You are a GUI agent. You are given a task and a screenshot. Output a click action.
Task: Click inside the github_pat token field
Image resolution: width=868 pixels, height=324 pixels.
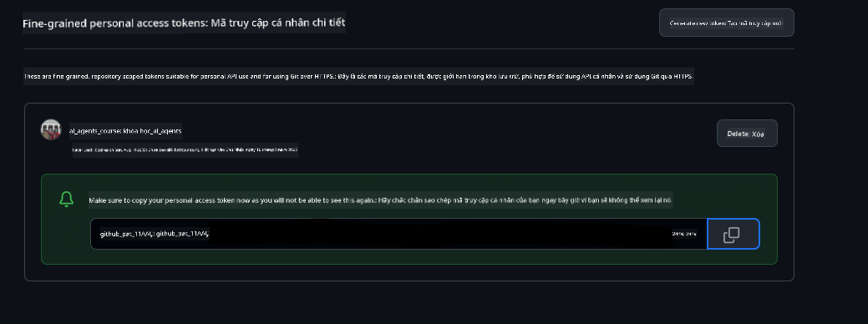[398, 234]
